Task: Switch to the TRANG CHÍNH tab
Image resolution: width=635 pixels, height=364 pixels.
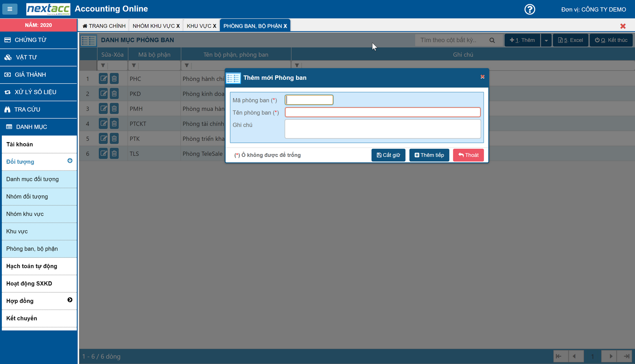Action: pyautogui.click(x=104, y=26)
